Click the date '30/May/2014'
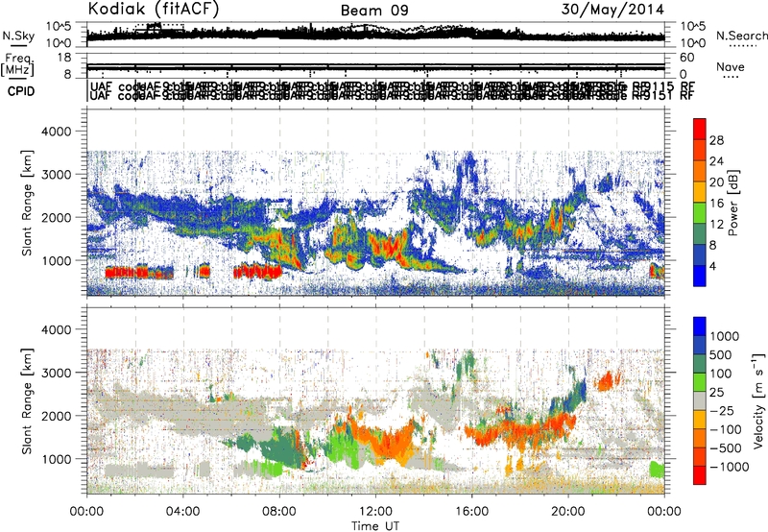The height and width of the screenshot is (532, 768). click(612, 10)
